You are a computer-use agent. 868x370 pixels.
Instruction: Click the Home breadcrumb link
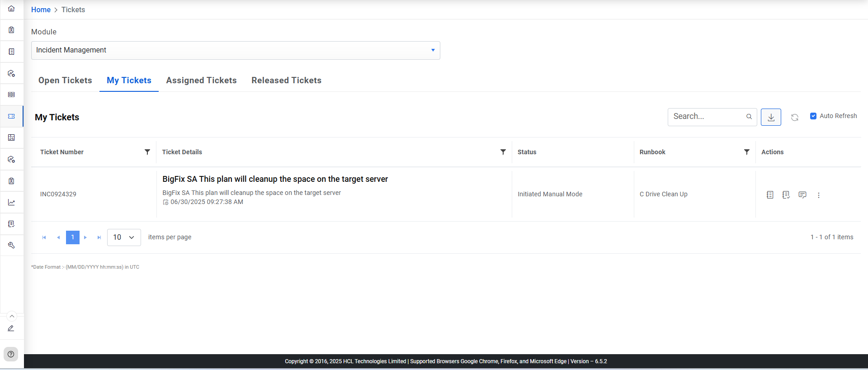(x=41, y=10)
